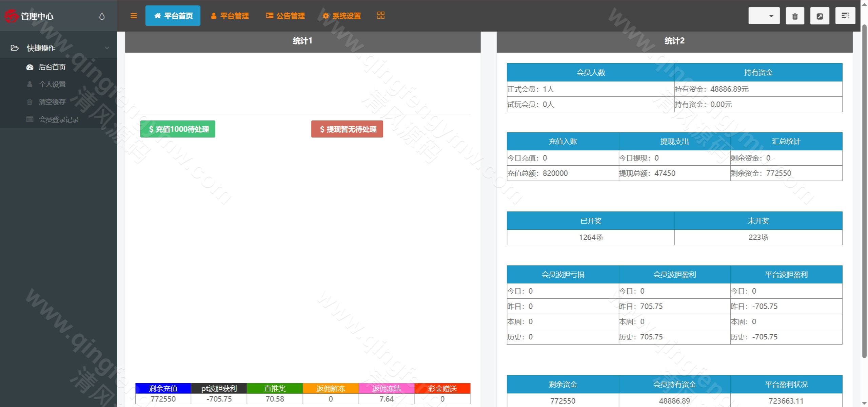The image size is (868, 407).
Task: Click the user icon beside 个人设置 in sidebar
Action: coord(30,84)
